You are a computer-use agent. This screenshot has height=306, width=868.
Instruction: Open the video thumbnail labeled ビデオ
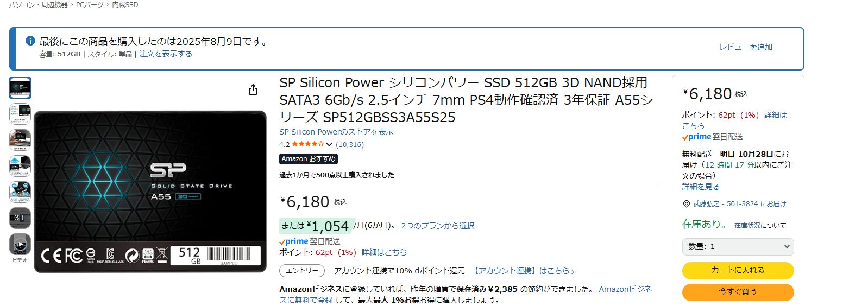point(20,245)
